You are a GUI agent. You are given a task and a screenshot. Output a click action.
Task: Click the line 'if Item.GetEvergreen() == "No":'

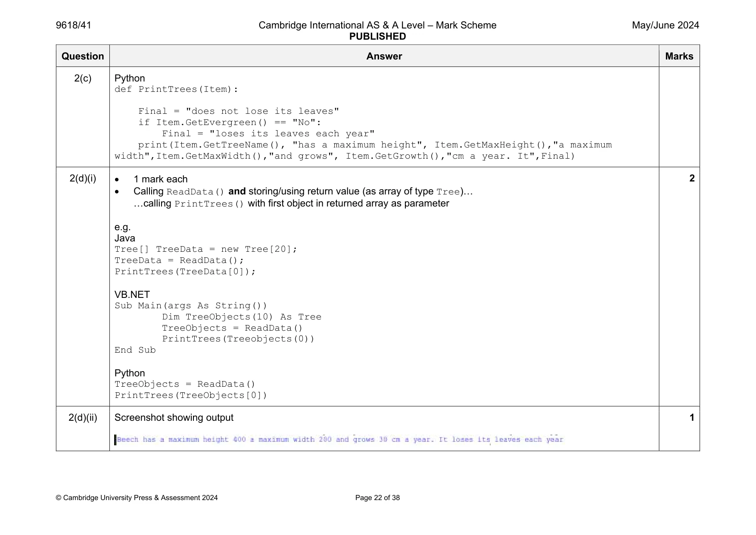pyautogui.click(x=230, y=122)
